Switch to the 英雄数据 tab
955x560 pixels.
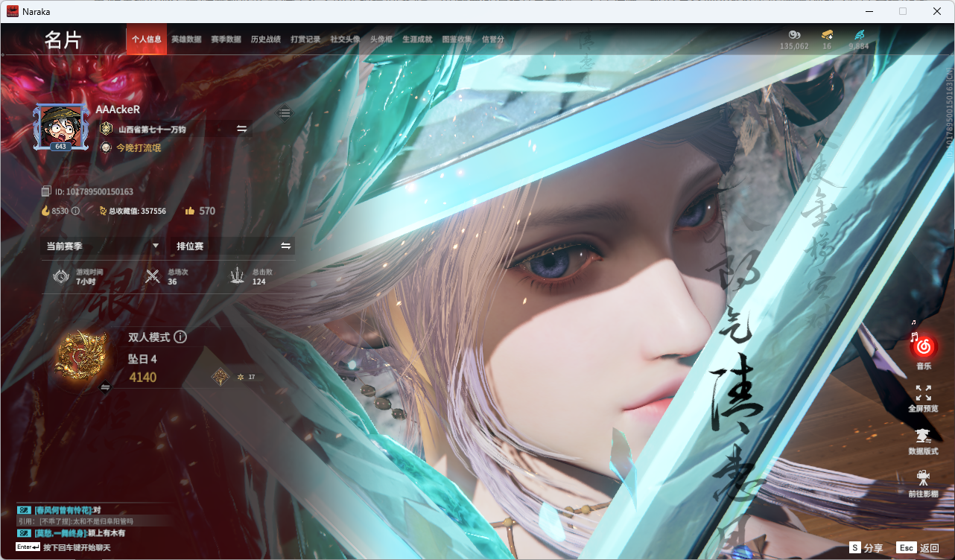point(186,39)
